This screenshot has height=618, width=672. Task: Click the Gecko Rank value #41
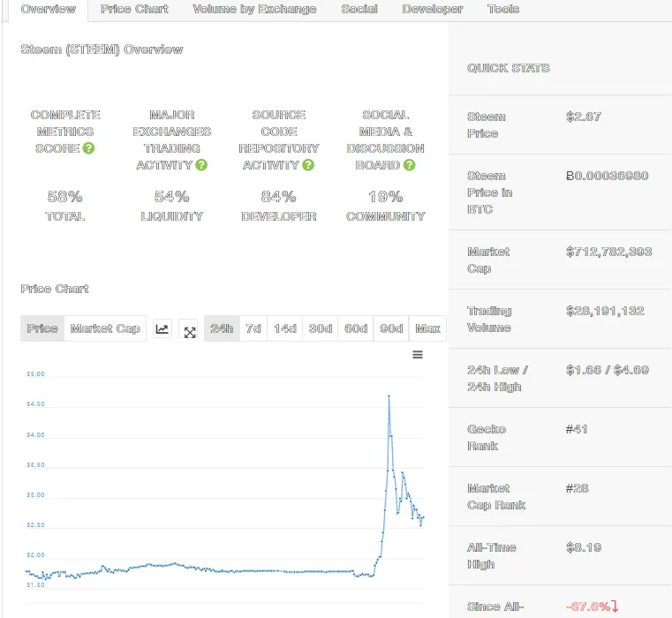tap(577, 429)
